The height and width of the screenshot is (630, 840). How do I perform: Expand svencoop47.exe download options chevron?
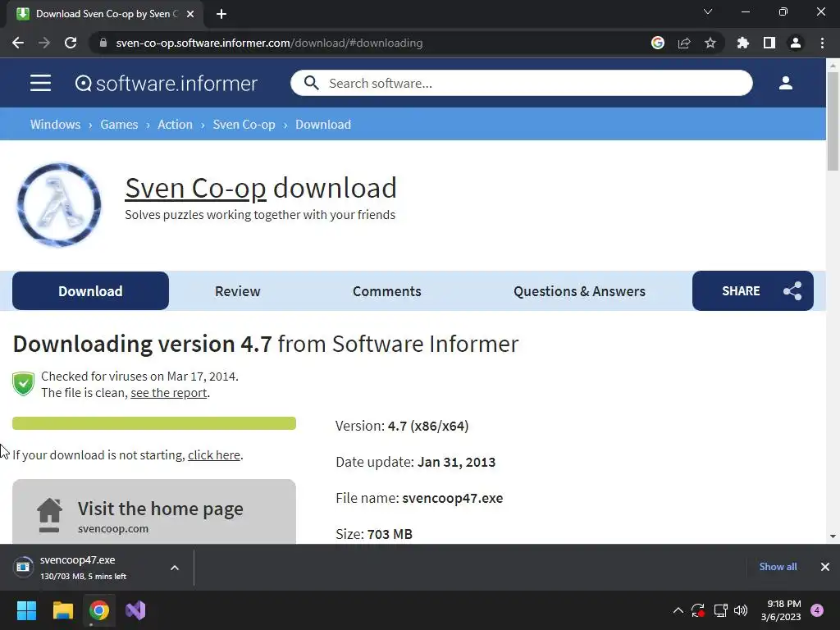point(175,568)
